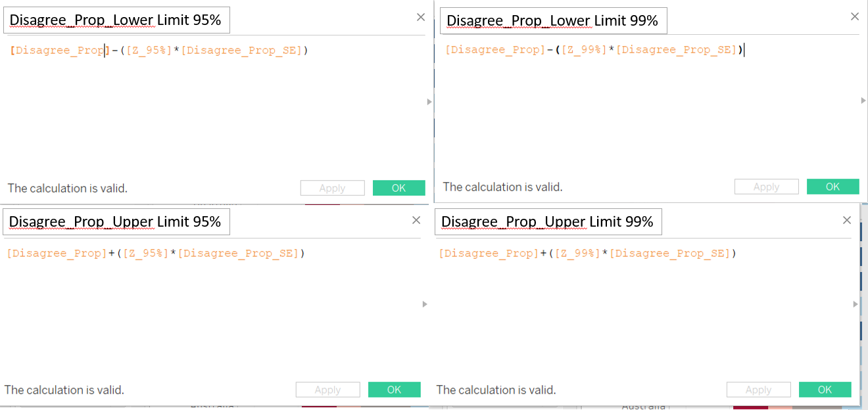Expand function list arrow in Lower Limit 99% editor
This screenshot has height=410, width=868.
point(863,101)
